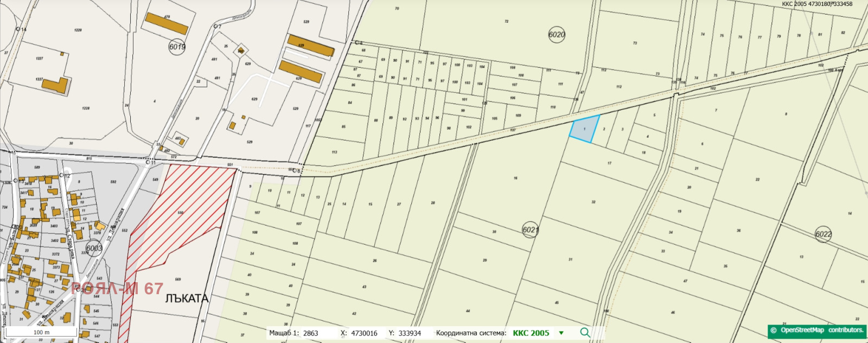The height and width of the screenshot is (343, 868).
Task: Click the ЛЪКАТА locality label
Action: tap(186, 299)
